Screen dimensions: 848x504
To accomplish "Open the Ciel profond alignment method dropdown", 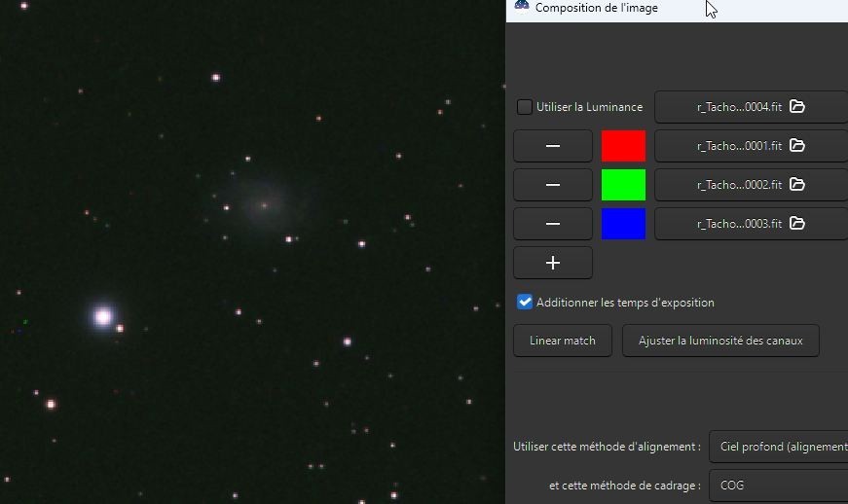I will pyautogui.click(x=778, y=447).
